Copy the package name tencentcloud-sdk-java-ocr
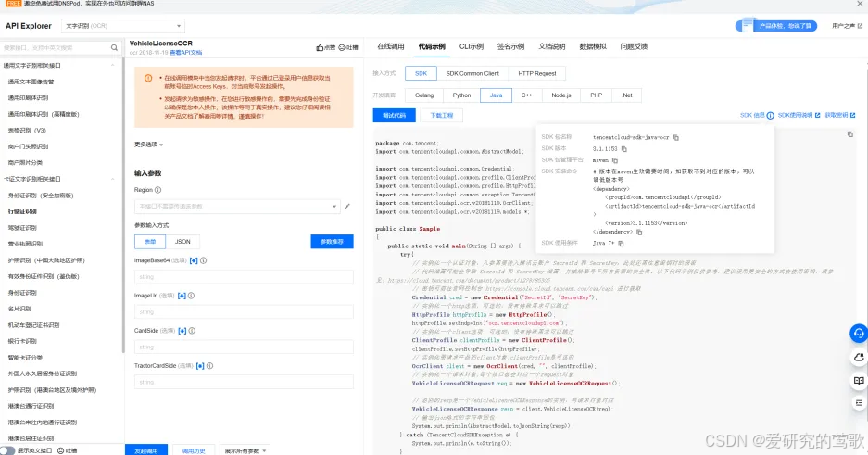868x455 pixels. click(676, 137)
